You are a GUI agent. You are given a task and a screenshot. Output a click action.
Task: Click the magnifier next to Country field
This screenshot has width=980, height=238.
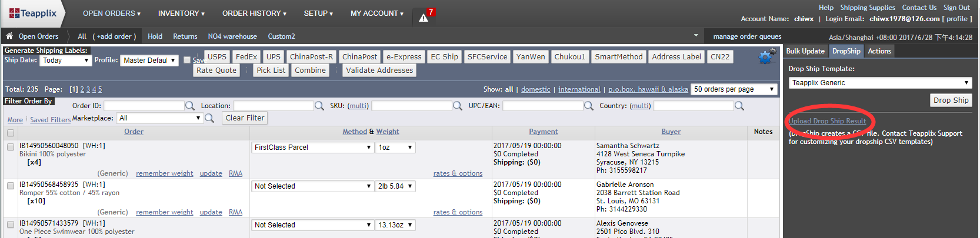(739, 106)
